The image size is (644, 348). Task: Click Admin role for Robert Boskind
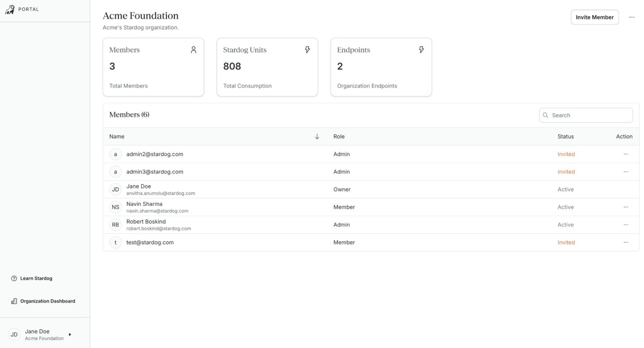[341, 225]
